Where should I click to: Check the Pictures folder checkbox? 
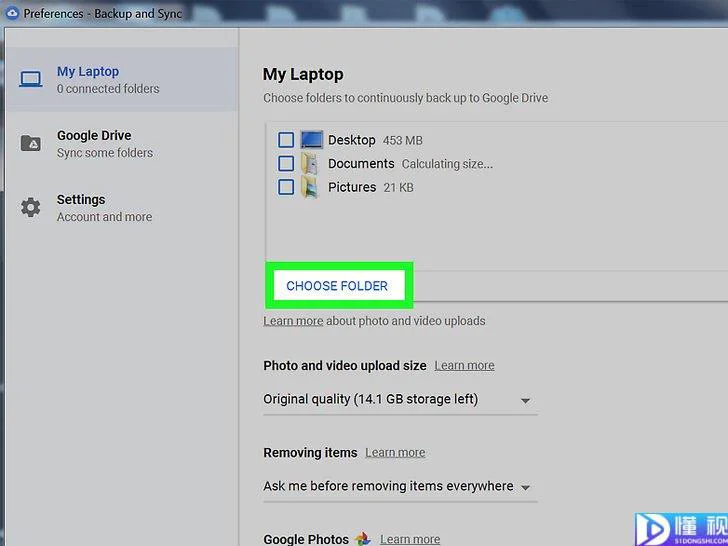tap(286, 187)
